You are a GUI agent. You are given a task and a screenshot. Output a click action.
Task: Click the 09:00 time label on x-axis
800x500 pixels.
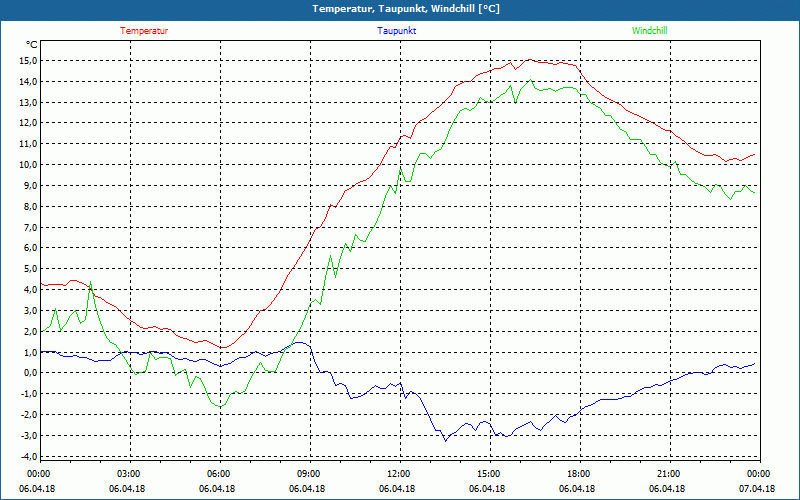tap(310, 474)
